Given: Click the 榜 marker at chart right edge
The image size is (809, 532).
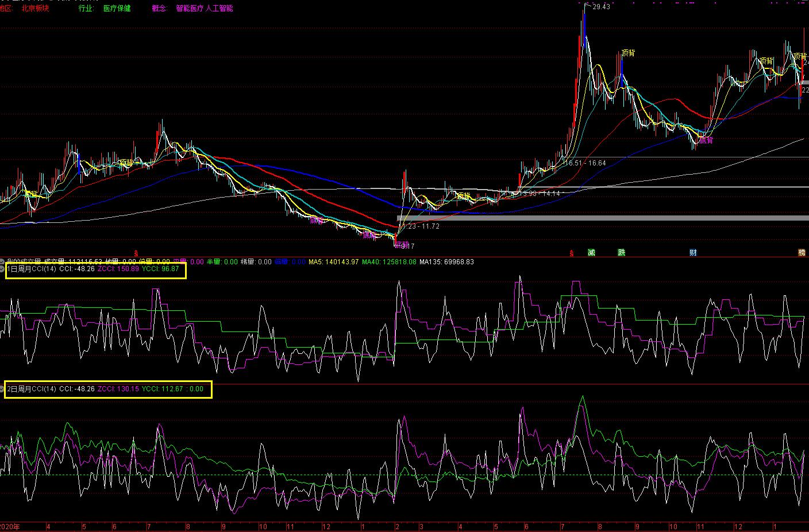Looking at the screenshot, I should pos(802,253).
